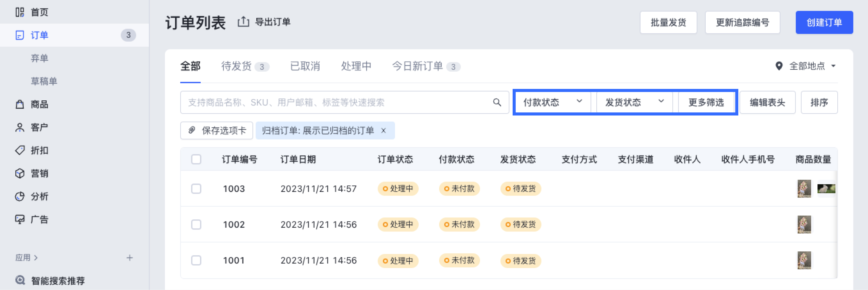
Task: Click the plus icon beside 应用
Action: click(129, 258)
